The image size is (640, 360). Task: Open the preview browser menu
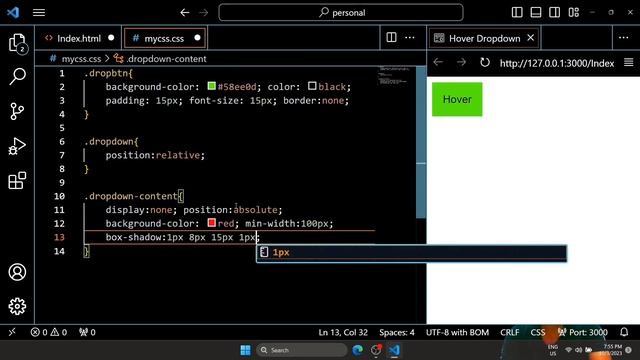tap(629, 62)
